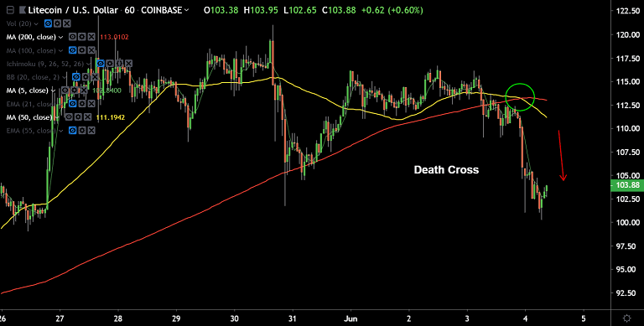This screenshot has height=326, width=644.
Task: Hide the MA (50, close) indicator
Action: click(x=69, y=117)
